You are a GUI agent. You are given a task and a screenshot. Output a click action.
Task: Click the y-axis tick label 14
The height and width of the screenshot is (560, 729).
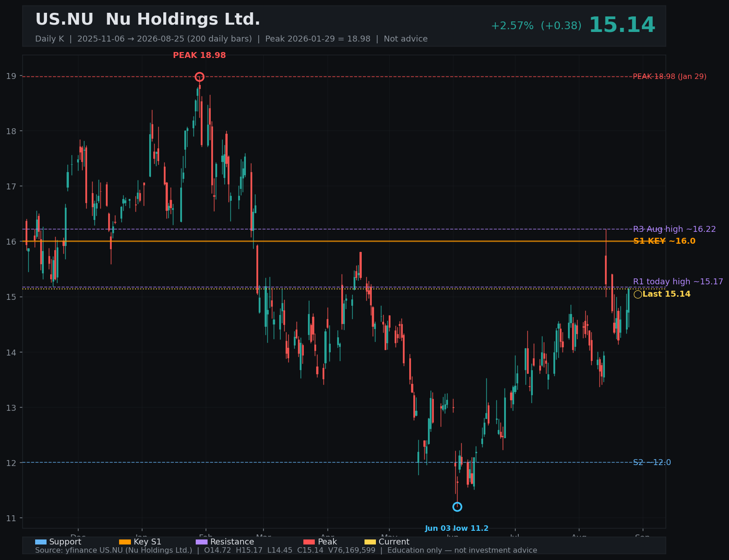point(11,352)
